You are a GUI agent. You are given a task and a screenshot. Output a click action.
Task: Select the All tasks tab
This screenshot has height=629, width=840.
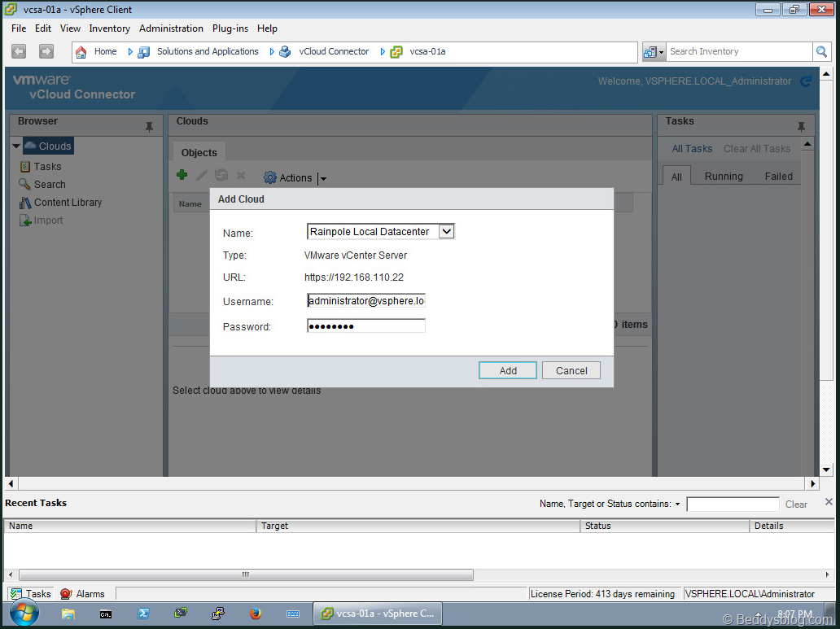(676, 177)
